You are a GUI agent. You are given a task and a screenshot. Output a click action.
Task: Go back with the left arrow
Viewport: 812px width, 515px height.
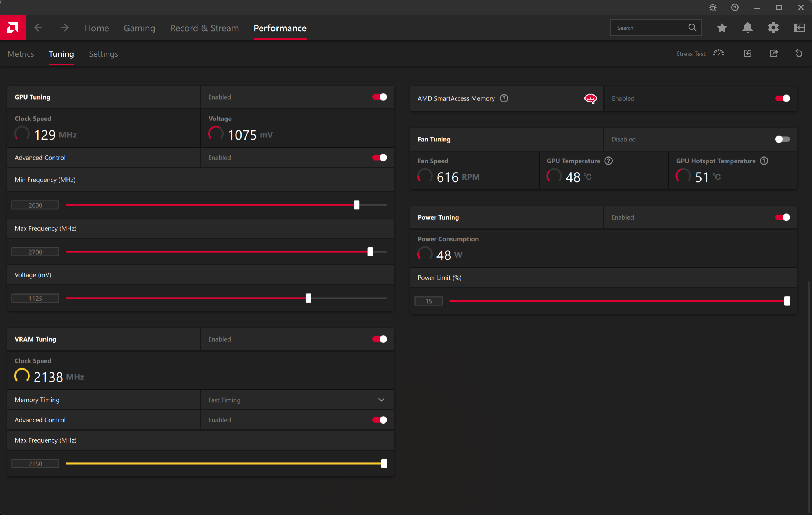click(38, 28)
